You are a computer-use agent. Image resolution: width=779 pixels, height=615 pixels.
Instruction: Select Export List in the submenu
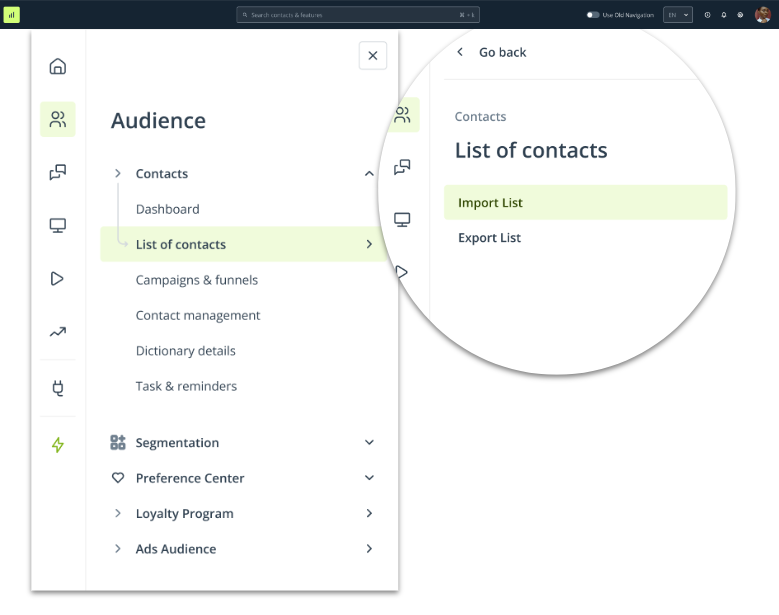pos(489,238)
